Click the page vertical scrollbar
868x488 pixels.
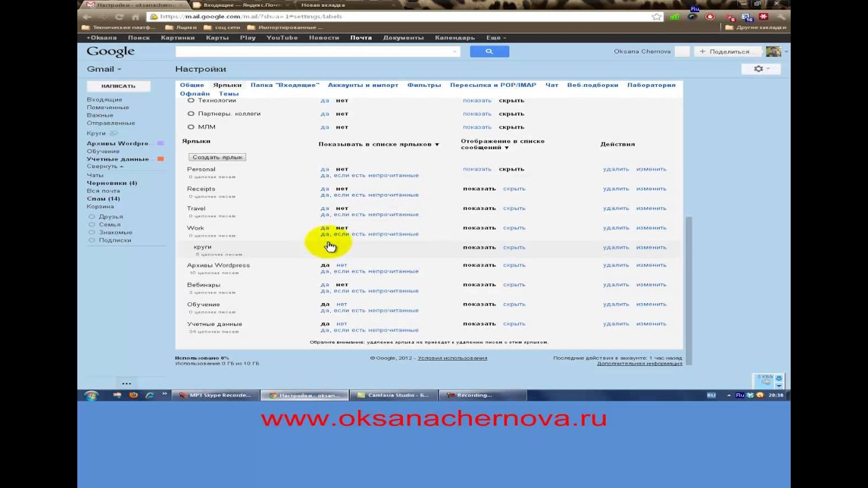690,289
